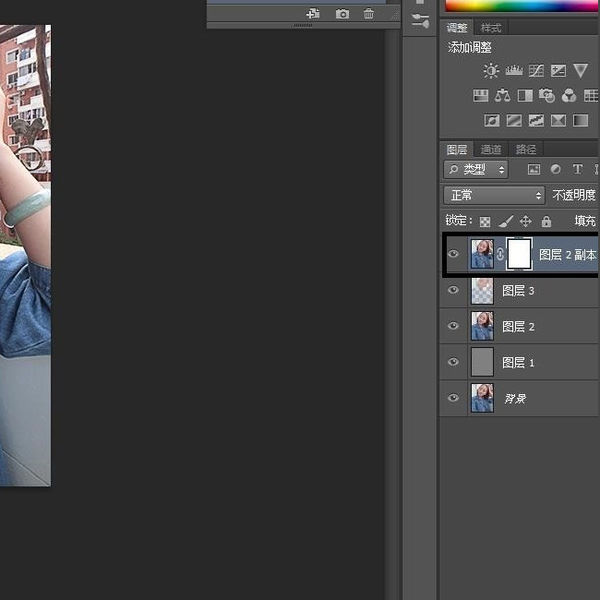This screenshot has height=600, width=600.
Task: Open the 类型 layer filter dropdown
Action: (476, 169)
